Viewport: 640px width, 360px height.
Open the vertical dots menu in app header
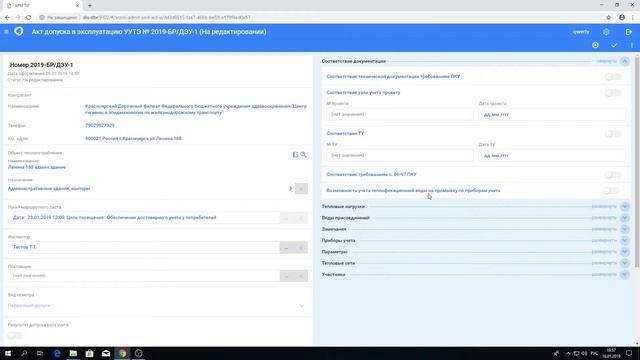[632, 45]
